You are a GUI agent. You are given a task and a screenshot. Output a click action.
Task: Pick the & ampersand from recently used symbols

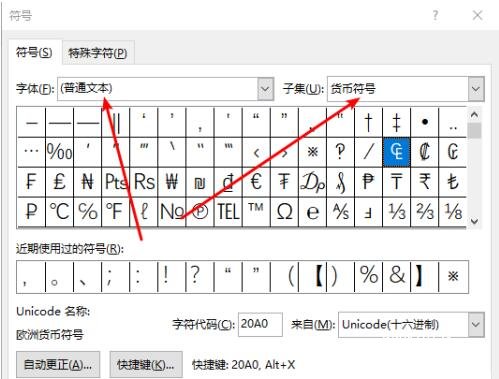[396, 276]
